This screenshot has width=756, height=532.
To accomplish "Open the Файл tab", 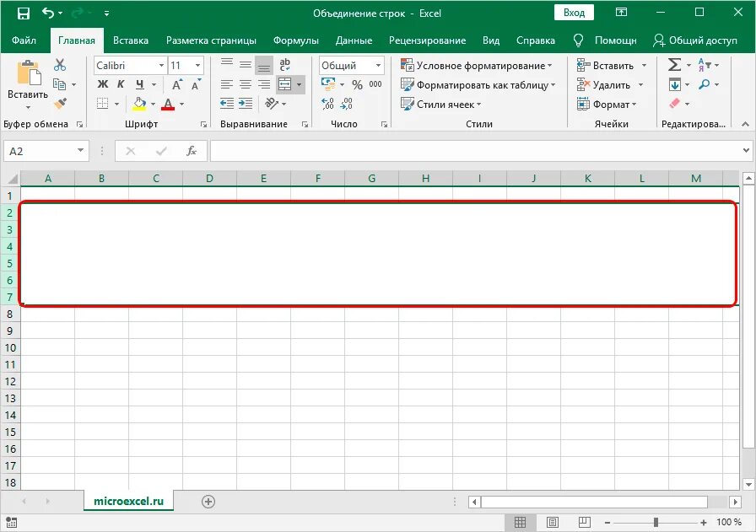I will tap(24, 40).
